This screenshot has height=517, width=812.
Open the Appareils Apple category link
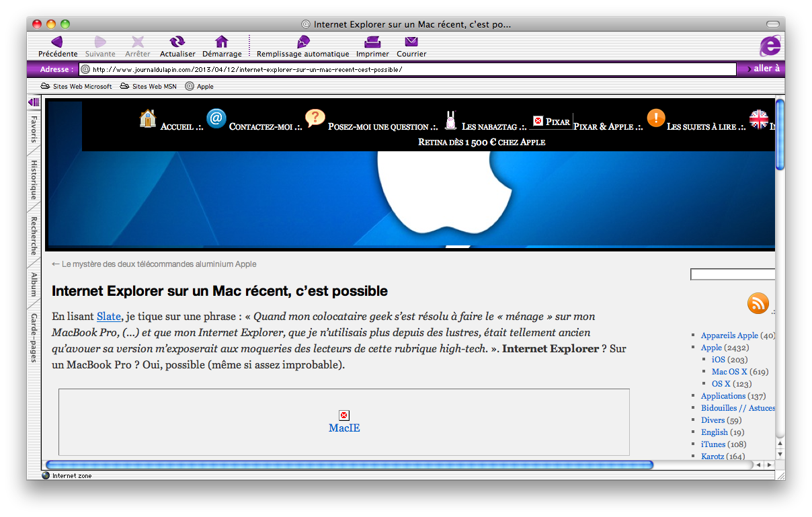coord(729,335)
